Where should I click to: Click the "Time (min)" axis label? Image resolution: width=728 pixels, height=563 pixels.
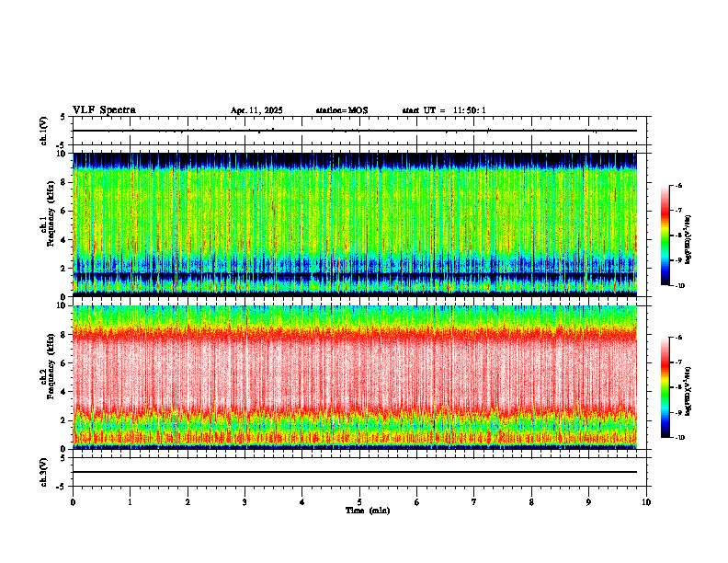pos(368,511)
